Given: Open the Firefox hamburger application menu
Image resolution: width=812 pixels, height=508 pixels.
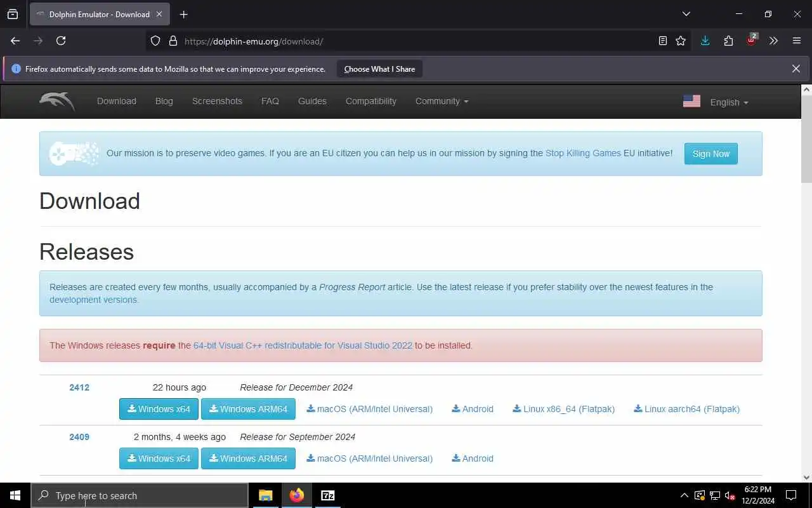Looking at the screenshot, I should pyautogui.click(x=797, y=41).
